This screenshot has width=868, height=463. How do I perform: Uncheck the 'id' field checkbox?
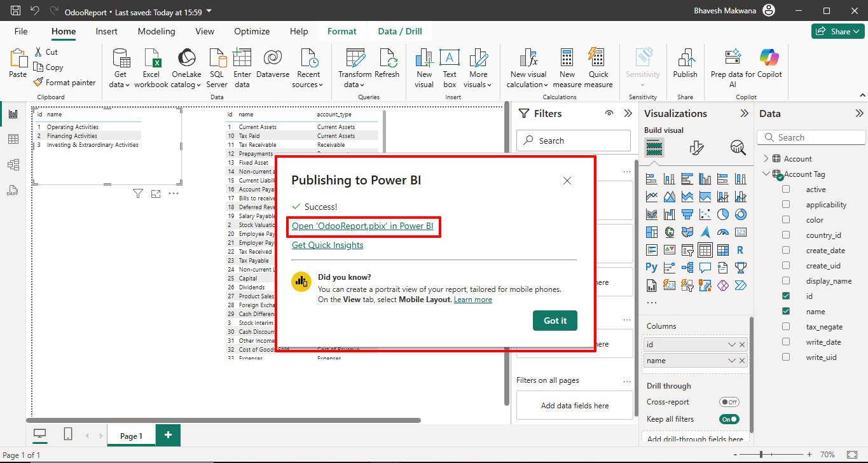[786, 296]
